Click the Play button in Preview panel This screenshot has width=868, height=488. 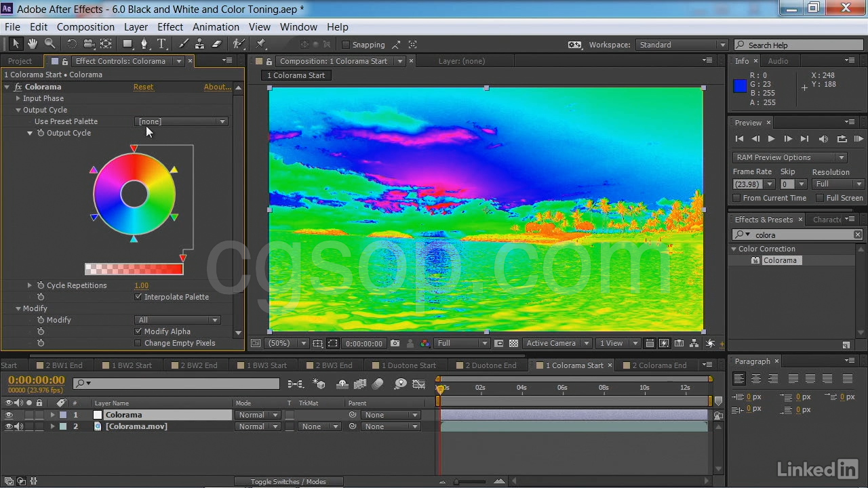click(771, 139)
